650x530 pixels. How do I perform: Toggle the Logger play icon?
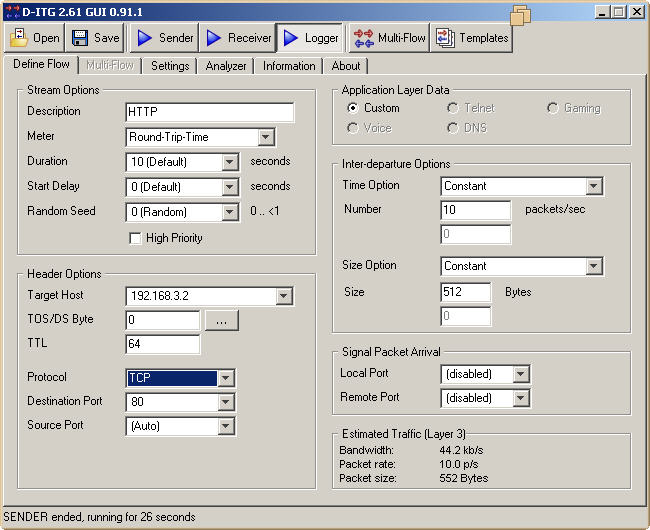[291, 38]
